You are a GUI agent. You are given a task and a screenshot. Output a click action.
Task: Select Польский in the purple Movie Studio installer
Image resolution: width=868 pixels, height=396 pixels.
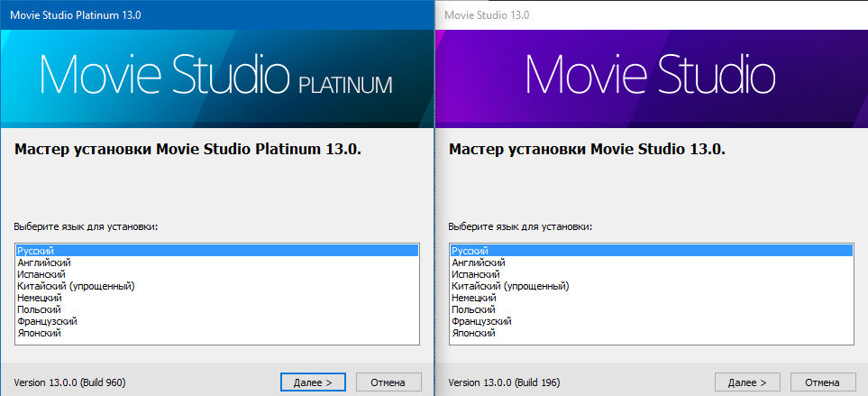473,309
